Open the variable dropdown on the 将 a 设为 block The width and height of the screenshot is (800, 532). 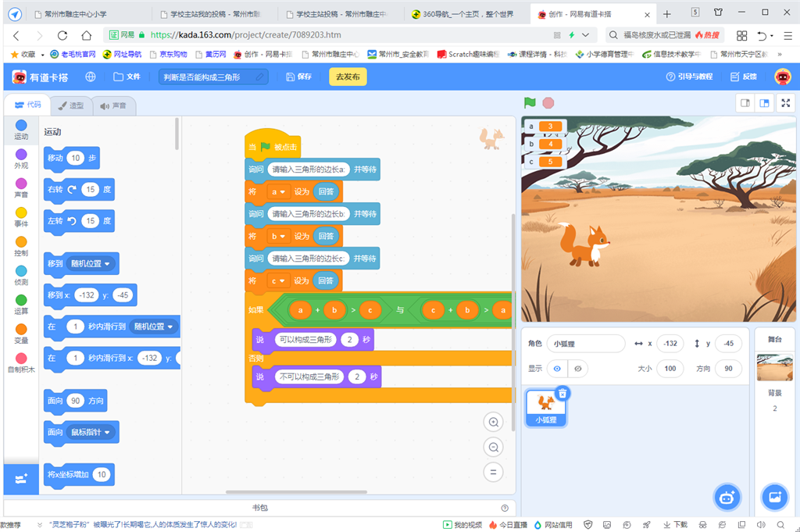pos(278,191)
